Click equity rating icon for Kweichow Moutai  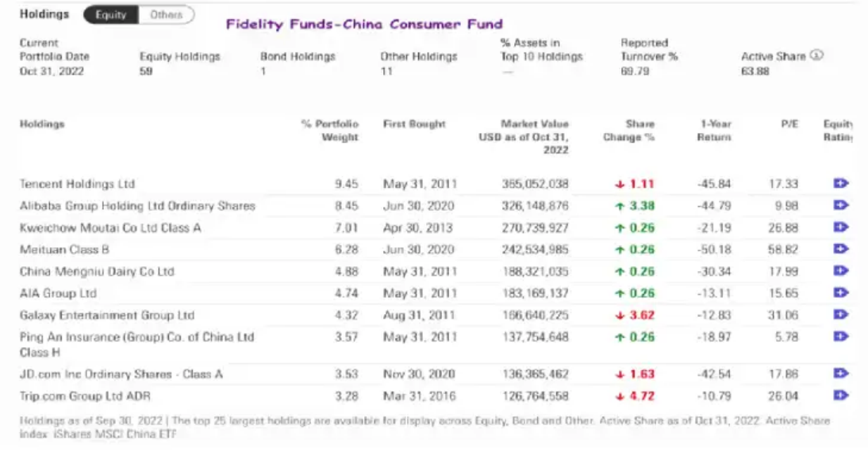pyautogui.click(x=841, y=227)
